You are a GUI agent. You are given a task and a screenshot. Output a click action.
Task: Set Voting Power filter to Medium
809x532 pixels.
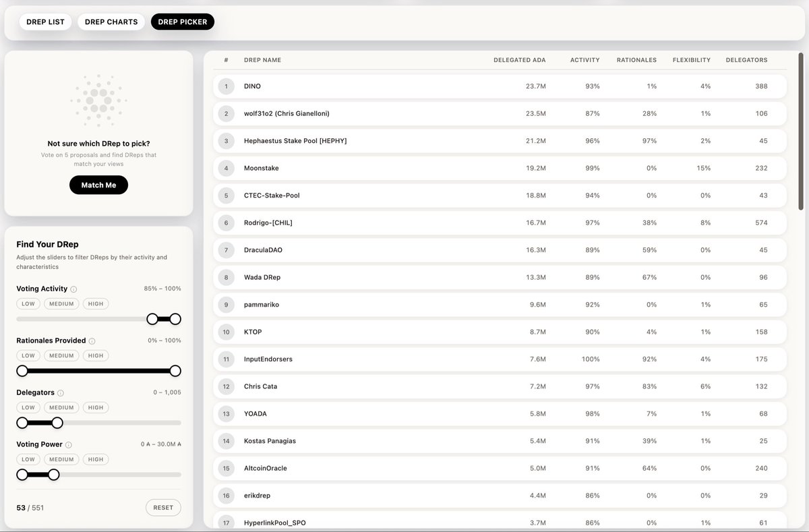[x=61, y=459]
